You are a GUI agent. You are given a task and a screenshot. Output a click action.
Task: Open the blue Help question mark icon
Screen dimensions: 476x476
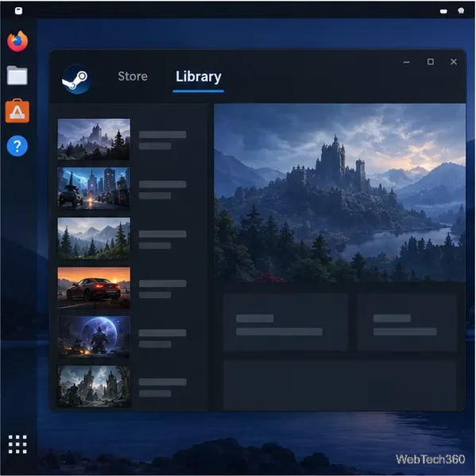click(x=17, y=146)
